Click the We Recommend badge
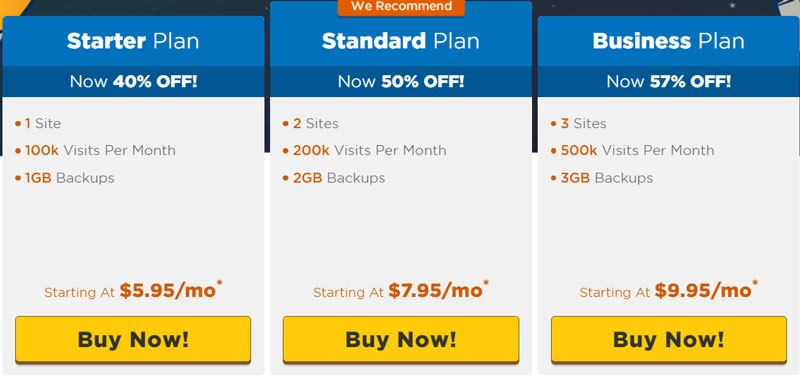 (x=401, y=7)
